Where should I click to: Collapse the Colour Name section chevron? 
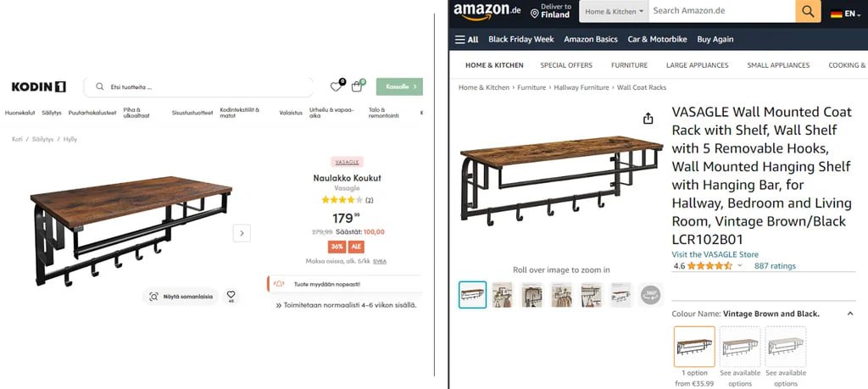[x=850, y=314]
